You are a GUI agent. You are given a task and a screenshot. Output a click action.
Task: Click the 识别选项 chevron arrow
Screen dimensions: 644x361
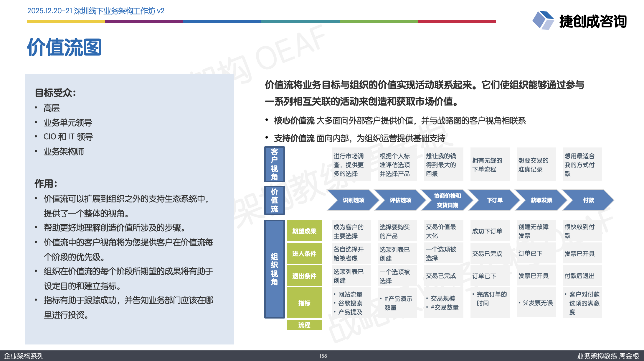point(353,200)
